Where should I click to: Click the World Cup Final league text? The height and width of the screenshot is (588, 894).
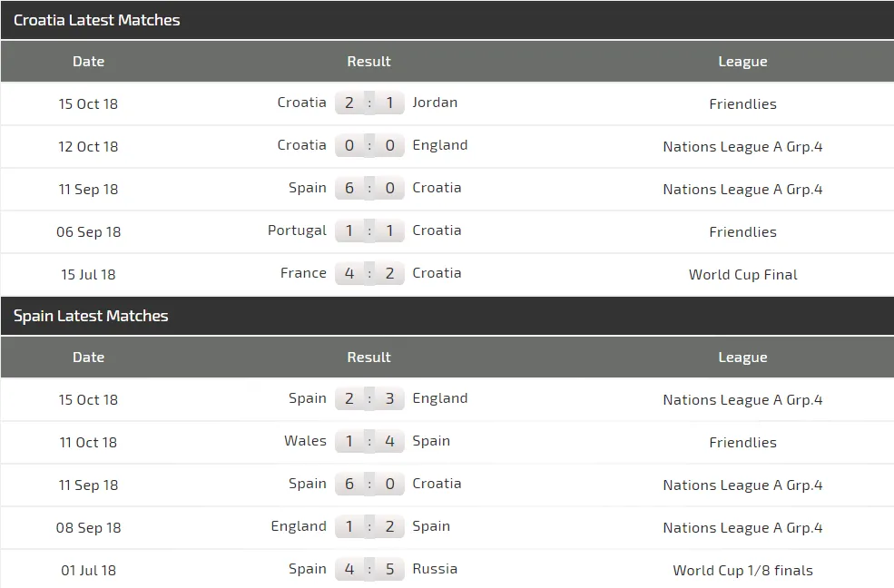742,274
